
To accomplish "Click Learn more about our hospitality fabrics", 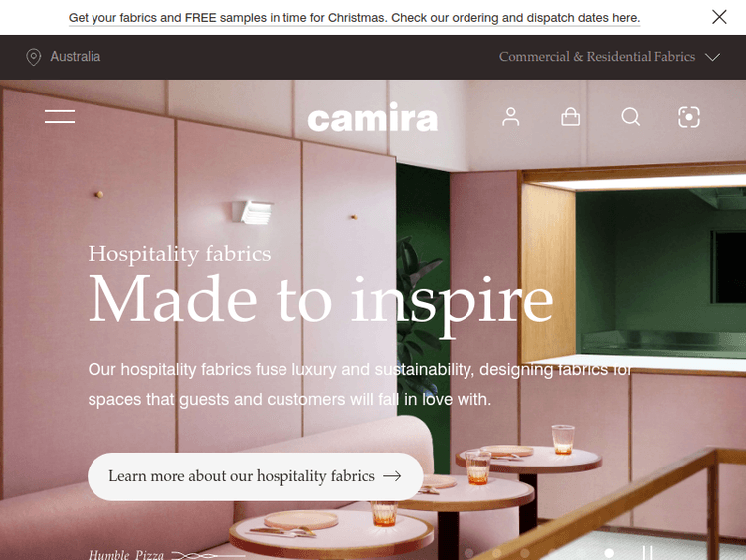I will [x=255, y=476].
